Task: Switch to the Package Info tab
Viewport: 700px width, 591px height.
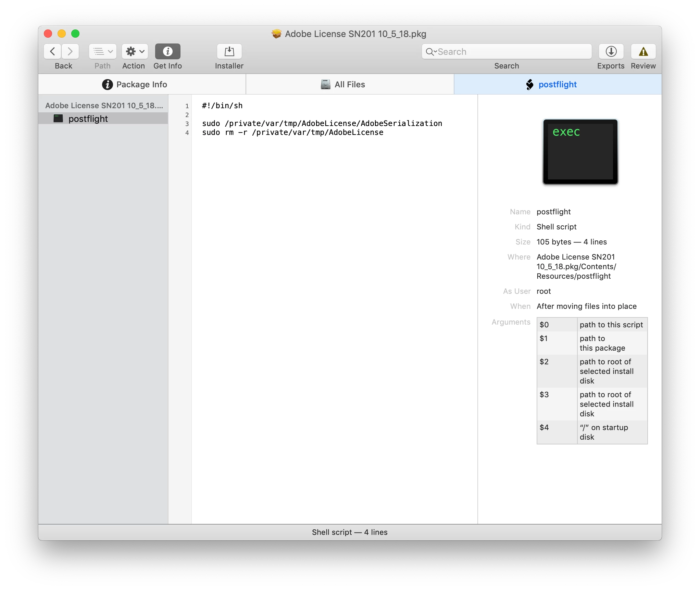Action: click(142, 84)
